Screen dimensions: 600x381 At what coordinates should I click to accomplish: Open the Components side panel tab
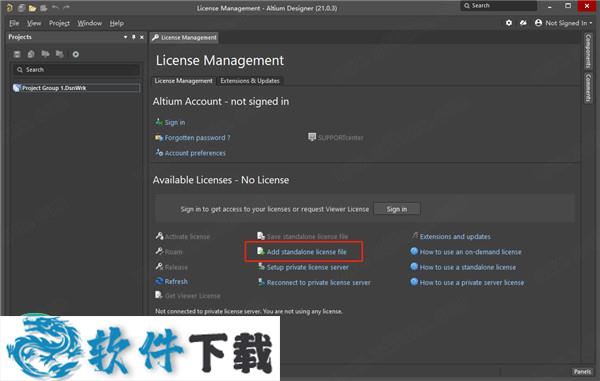[x=588, y=50]
